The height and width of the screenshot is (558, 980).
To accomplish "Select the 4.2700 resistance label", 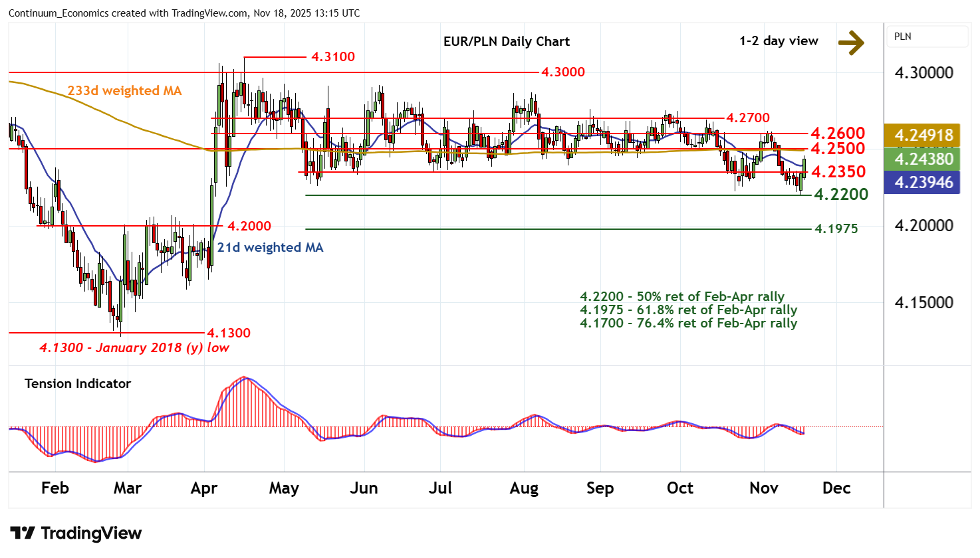I will pos(748,118).
